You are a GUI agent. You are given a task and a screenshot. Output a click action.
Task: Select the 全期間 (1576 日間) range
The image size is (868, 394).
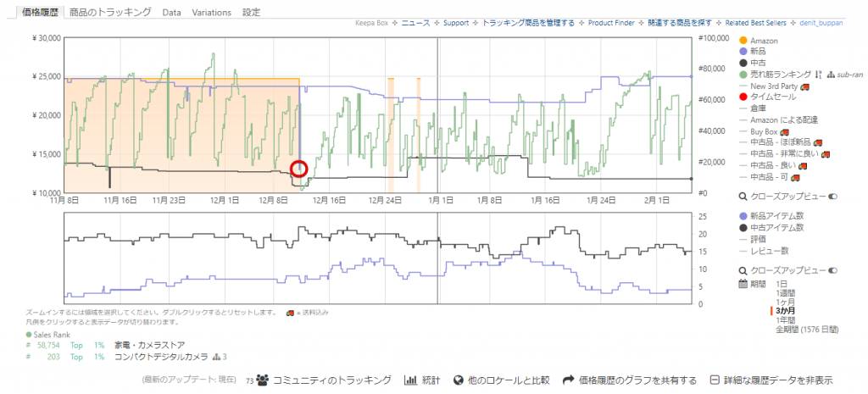(x=805, y=330)
